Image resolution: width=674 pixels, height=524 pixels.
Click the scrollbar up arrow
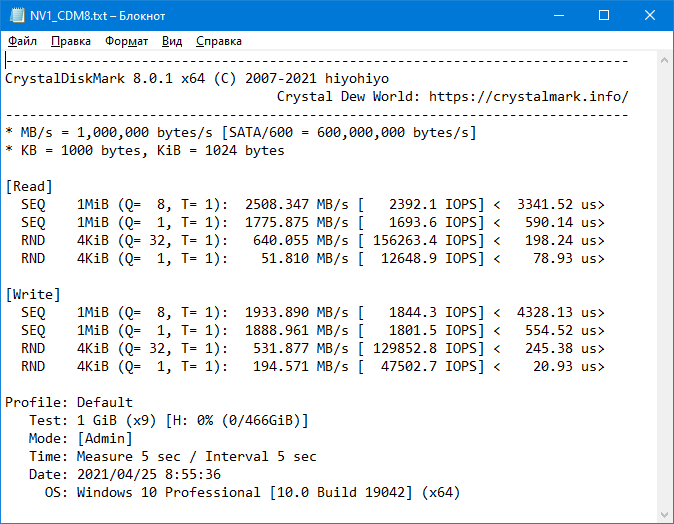pos(665,61)
